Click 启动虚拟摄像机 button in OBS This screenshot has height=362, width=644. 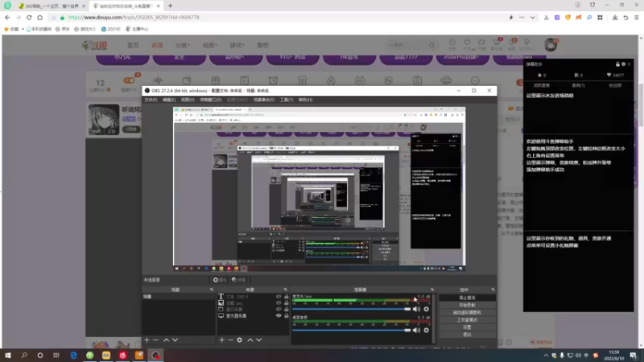click(467, 312)
